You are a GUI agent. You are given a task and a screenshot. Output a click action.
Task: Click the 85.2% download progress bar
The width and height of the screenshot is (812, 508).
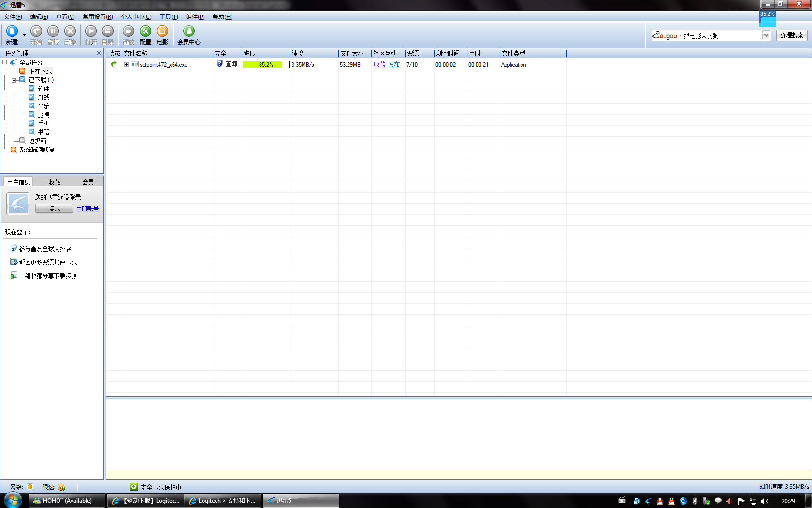pyautogui.click(x=266, y=64)
